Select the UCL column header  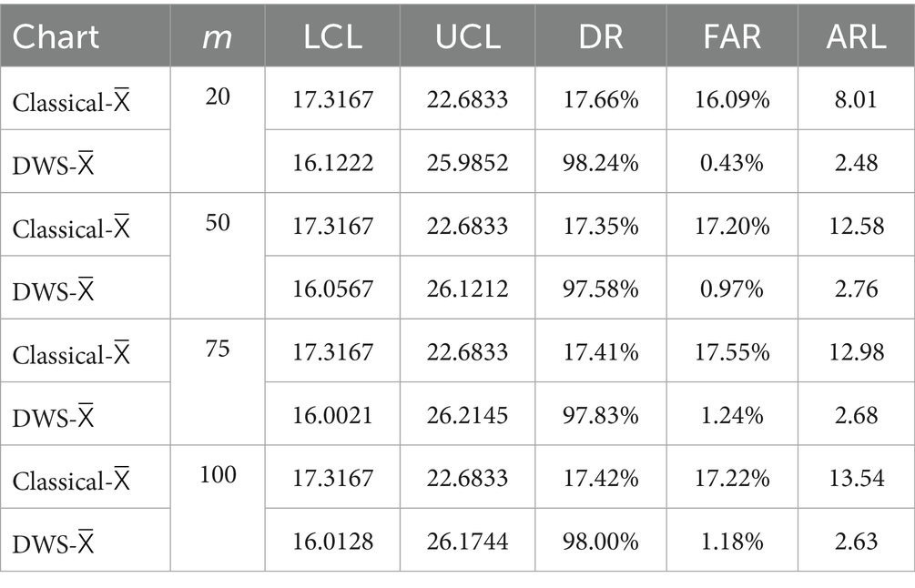[x=467, y=35]
